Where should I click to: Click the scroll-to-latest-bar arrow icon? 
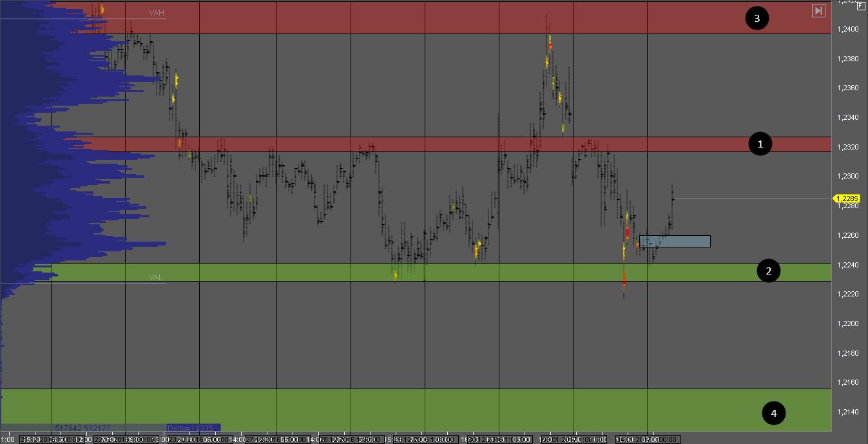coord(818,10)
